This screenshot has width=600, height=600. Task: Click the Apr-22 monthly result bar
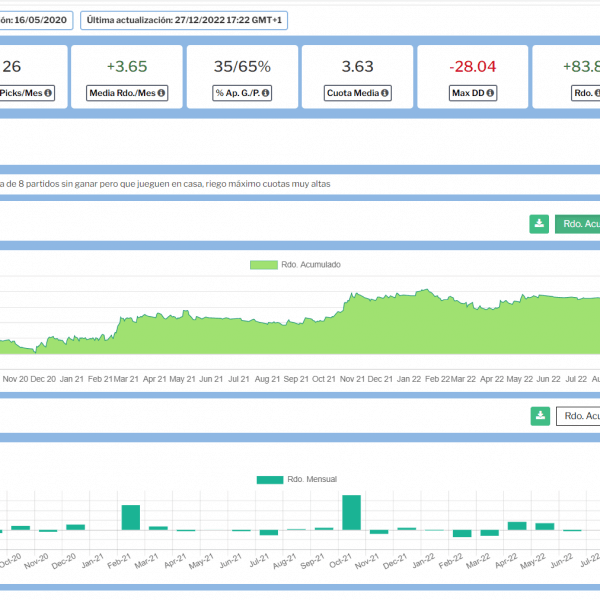[517, 526]
